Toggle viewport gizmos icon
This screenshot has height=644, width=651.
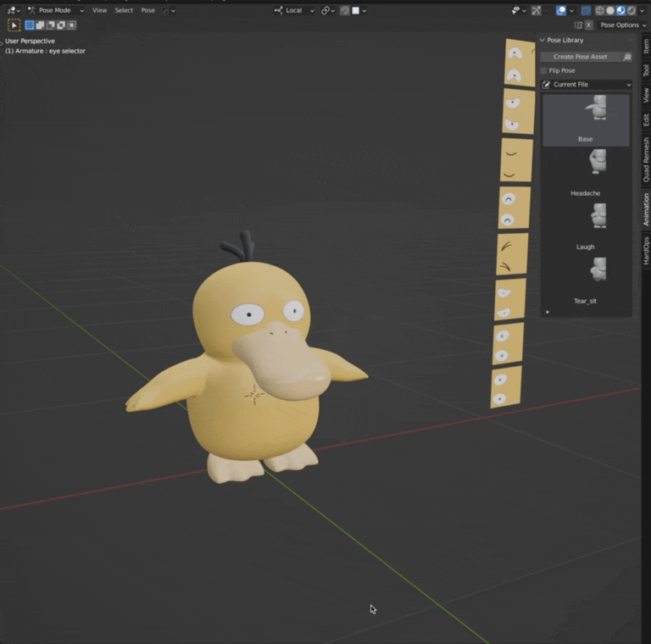pyautogui.click(x=537, y=11)
